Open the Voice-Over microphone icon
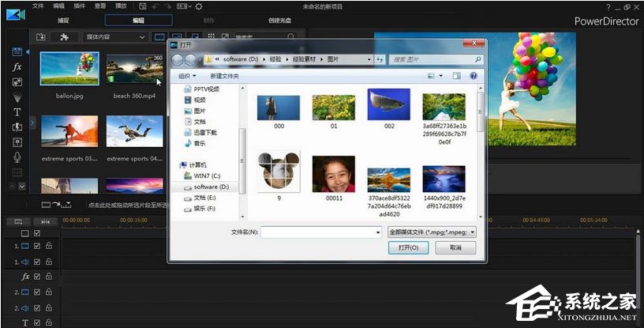The height and width of the screenshot is (328, 644). pos(17,156)
